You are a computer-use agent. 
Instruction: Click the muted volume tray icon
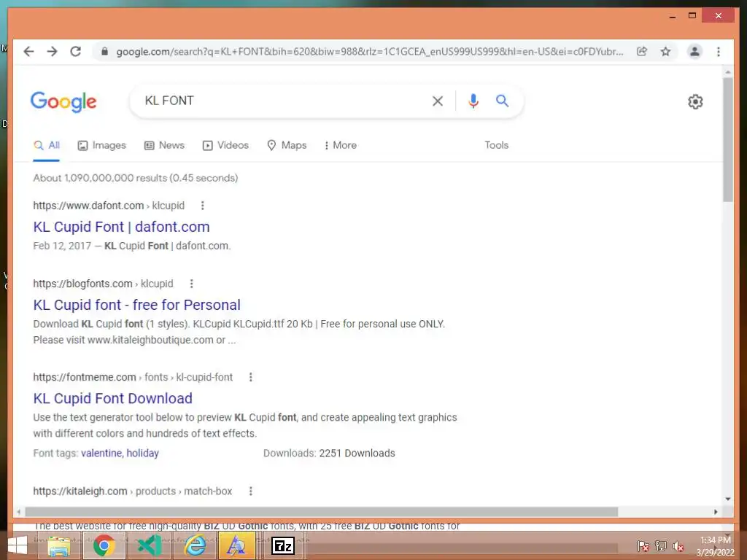678,546
